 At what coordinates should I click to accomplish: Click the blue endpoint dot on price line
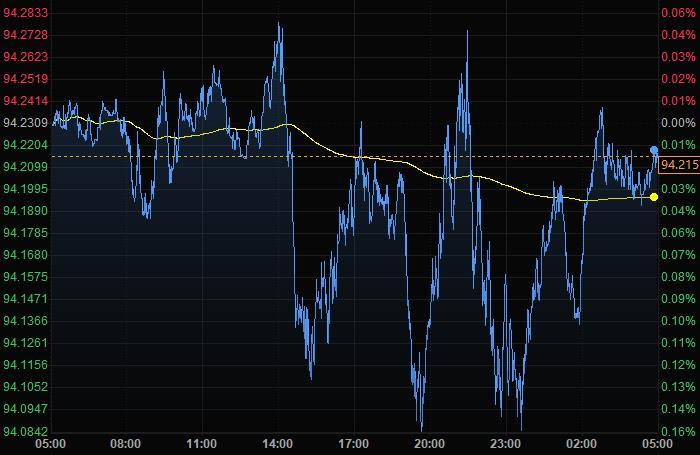[x=654, y=150]
